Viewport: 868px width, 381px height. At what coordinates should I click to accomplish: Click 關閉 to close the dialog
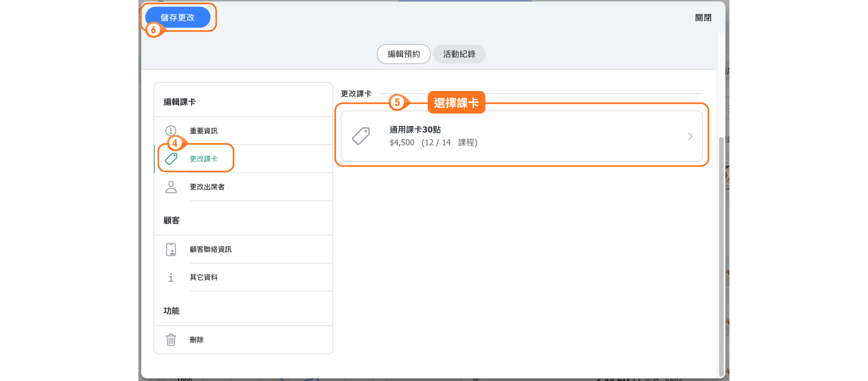[x=703, y=18]
